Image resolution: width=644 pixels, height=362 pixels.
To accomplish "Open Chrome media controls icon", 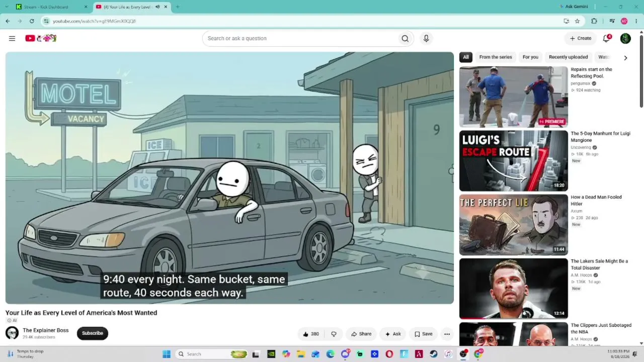I will tap(612, 21).
